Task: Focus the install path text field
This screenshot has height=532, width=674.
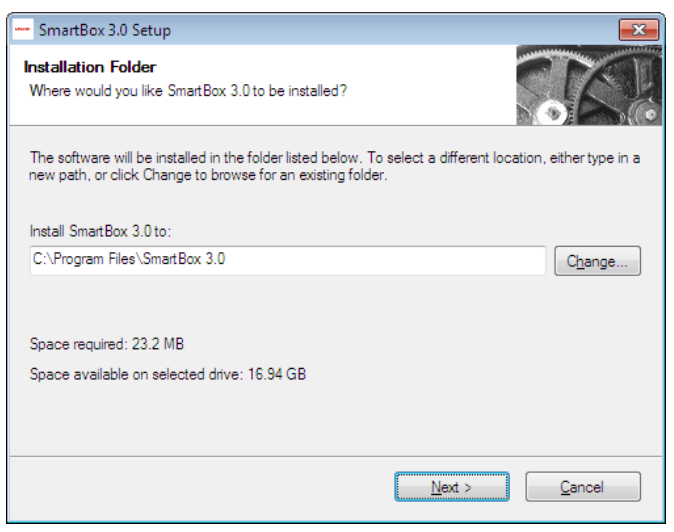Action: click(x=288, y=261)
